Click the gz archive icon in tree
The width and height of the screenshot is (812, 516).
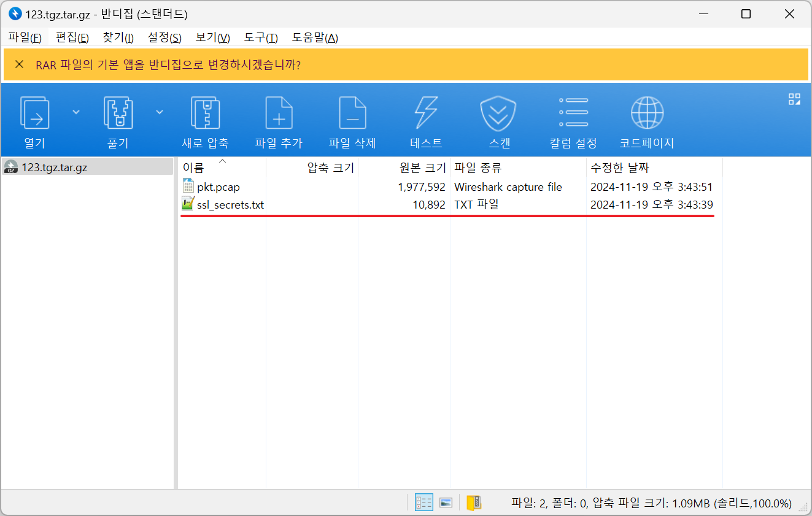click(10, 167)
